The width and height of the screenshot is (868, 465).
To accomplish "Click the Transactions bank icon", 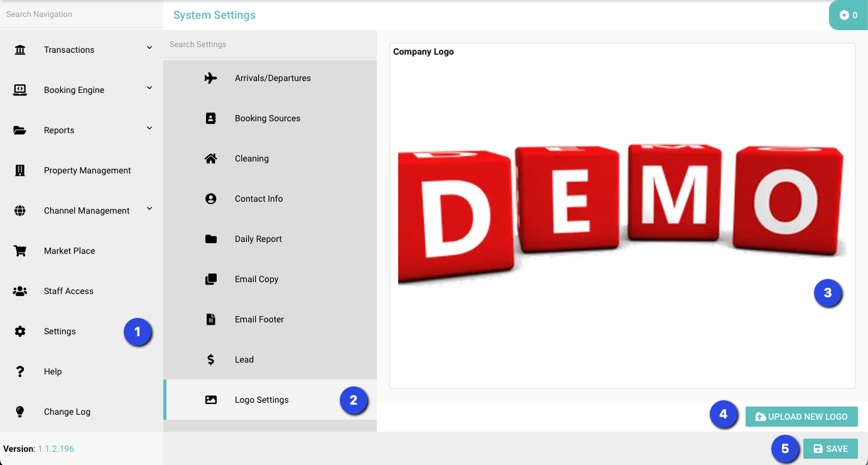I will click(x=20, y=50).
